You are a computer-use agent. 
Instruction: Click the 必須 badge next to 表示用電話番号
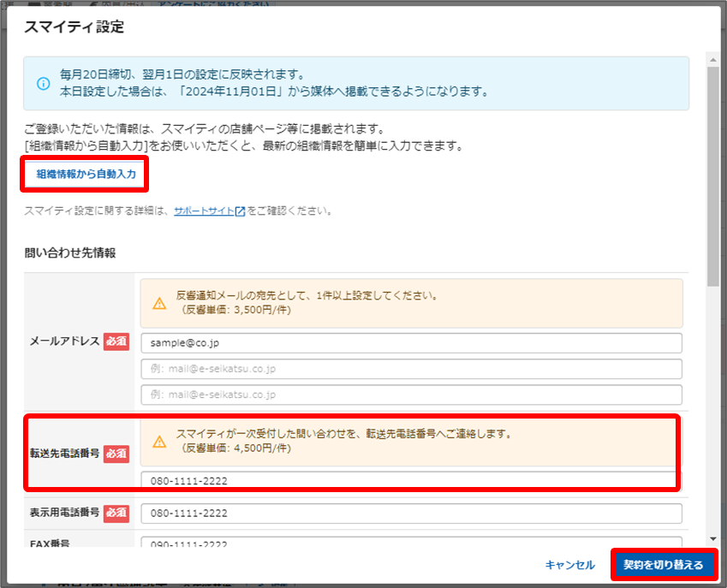pyautogui.click(x=116, y=513)
